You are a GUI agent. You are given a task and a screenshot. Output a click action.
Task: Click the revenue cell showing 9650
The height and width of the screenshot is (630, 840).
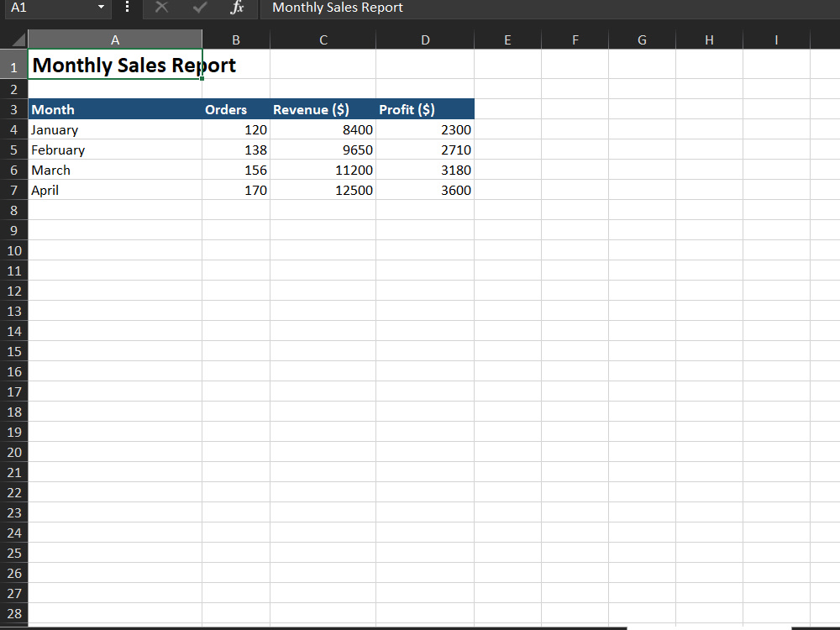click(x=323, y=150)
